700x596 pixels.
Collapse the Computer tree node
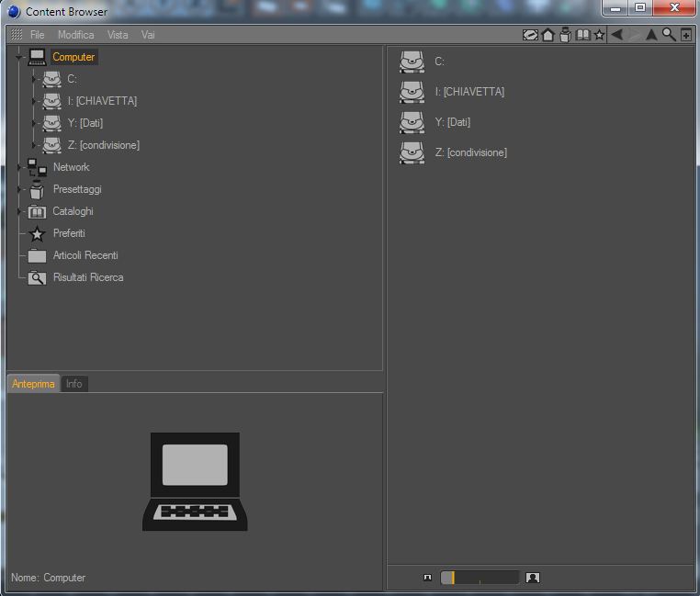coord(18,57)
